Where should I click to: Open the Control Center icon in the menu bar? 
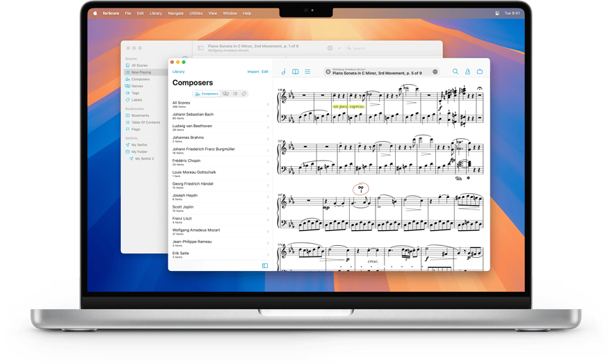tap(497, 13)
